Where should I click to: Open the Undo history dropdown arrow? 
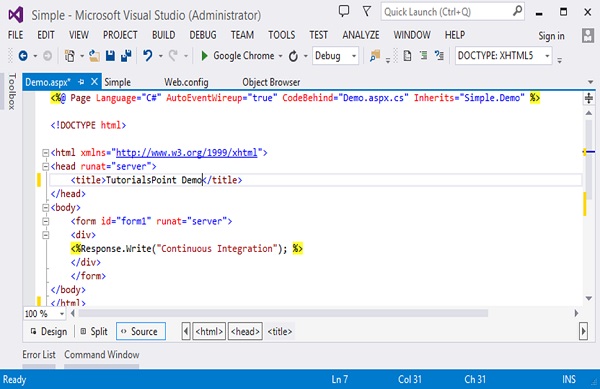pos(161,56)
